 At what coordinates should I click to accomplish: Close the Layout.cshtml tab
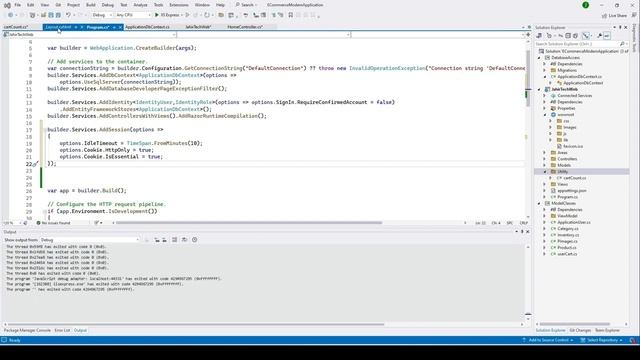point(82,27)
